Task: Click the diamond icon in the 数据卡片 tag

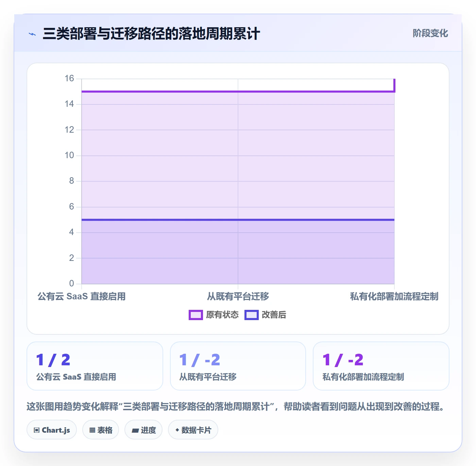Action: [177, 430]
